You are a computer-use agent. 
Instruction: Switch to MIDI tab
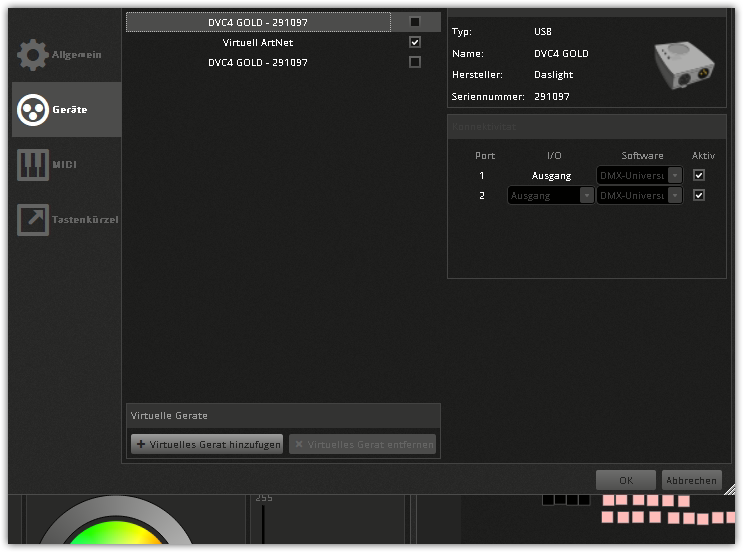point(66,165)
